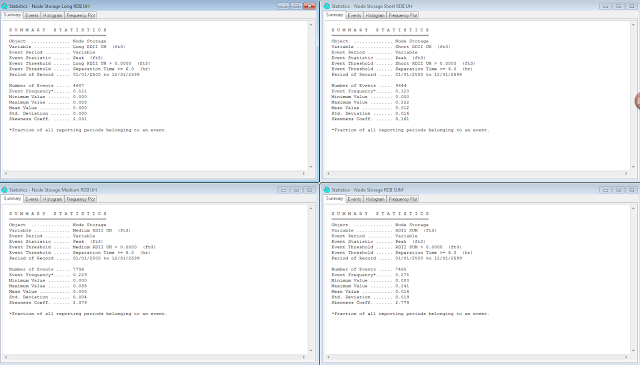Close the Medium RDII UH statistics window
Screen dimensions: 640x365
[309, 190]
